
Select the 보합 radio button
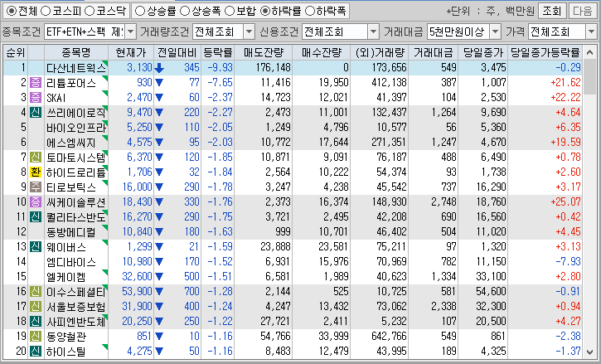[x=230, y=11]
